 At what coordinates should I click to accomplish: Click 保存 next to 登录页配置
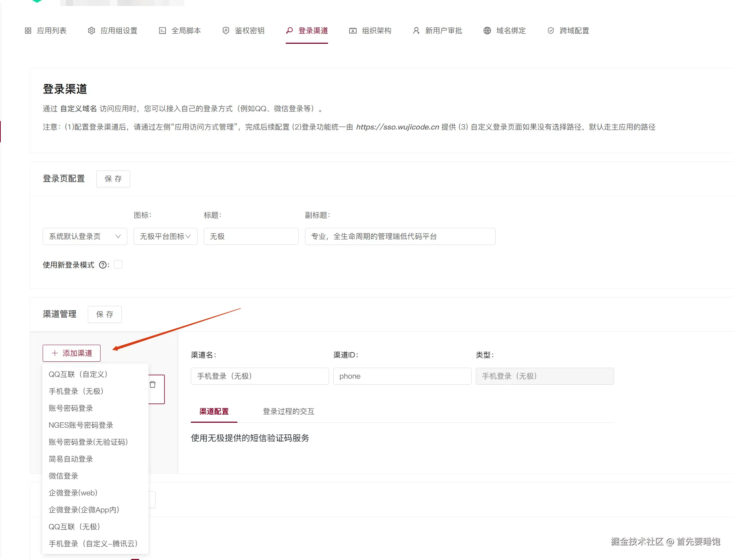pyautogui.click(x=113, y=179)
